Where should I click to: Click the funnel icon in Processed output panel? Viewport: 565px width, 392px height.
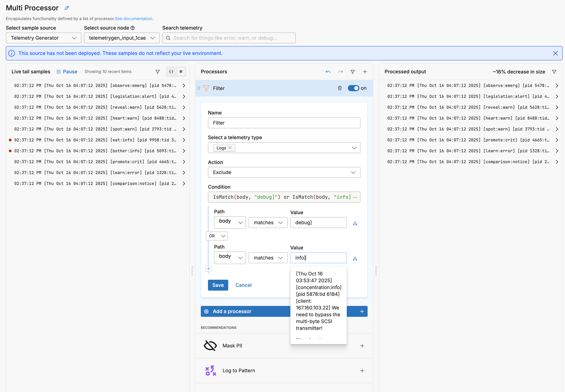554,72
